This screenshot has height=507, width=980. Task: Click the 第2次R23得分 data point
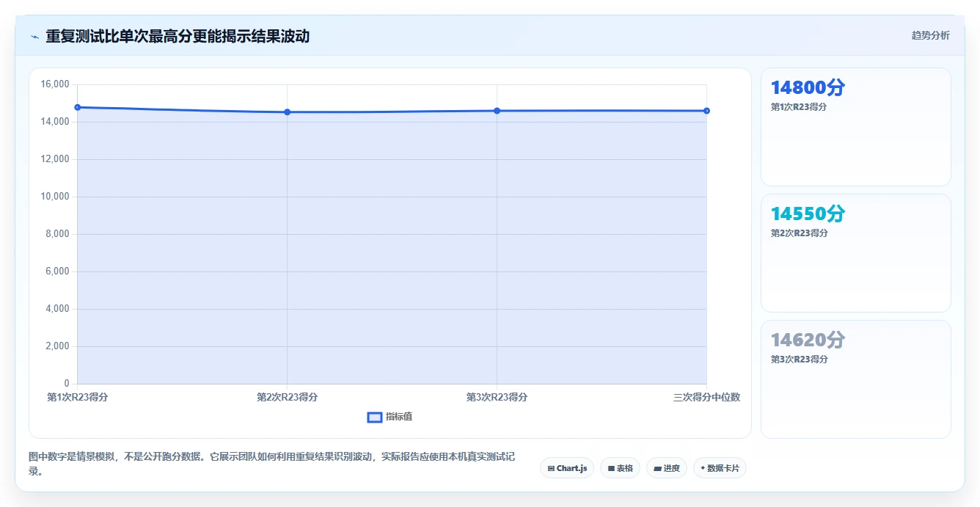pos(287,112)
